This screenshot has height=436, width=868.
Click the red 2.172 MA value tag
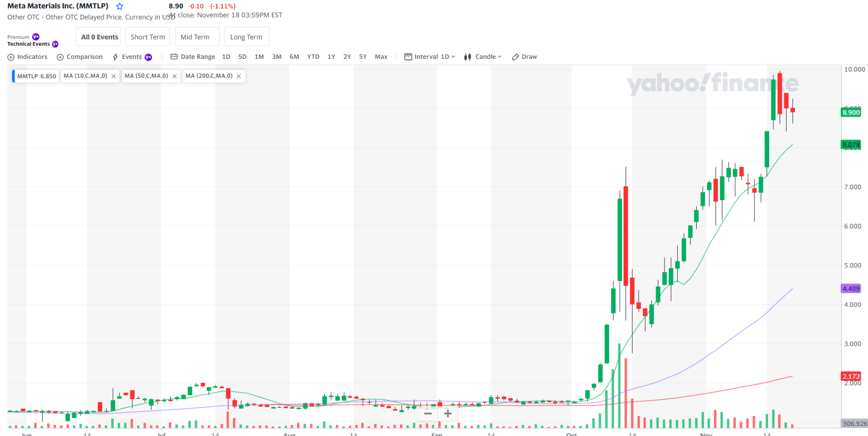(x=851, y=377)
